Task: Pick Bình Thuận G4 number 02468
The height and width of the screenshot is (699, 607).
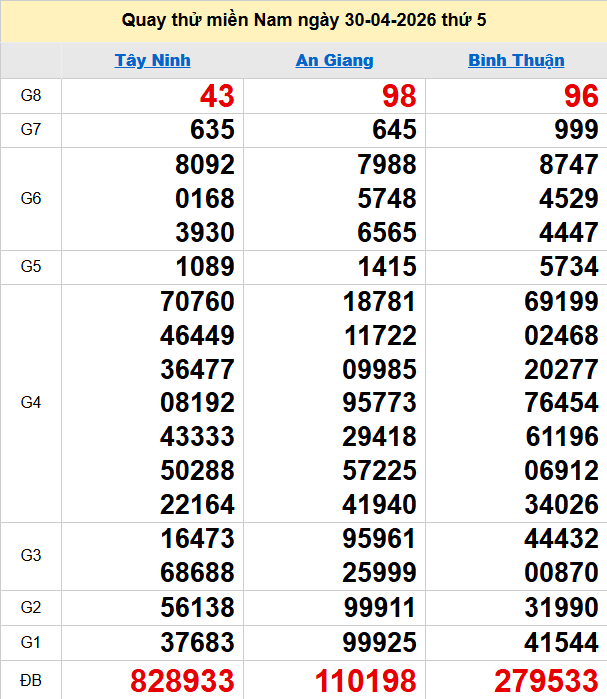Action: 561,335
